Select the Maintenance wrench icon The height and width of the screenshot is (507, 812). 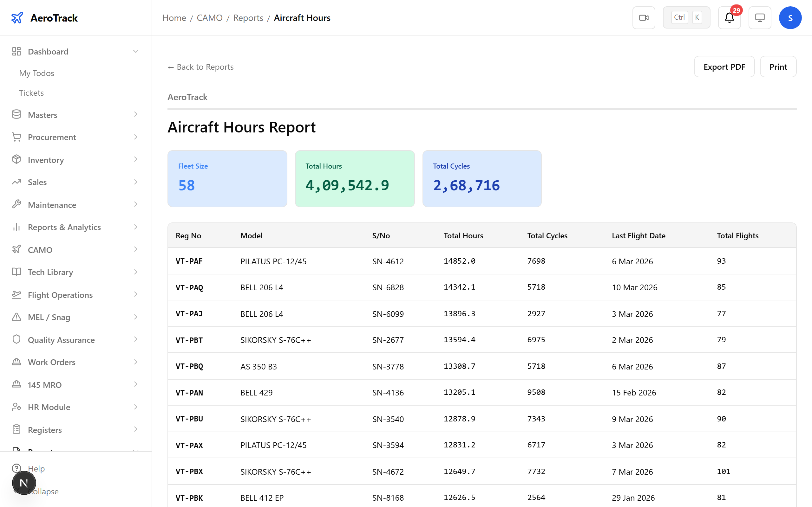pos(16,205)
